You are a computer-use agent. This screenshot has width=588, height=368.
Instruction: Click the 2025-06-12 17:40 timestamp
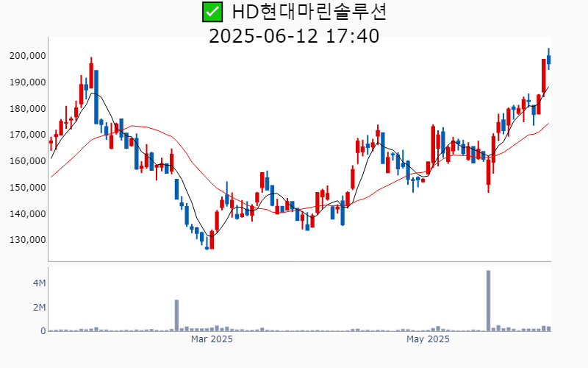point(294,36)
